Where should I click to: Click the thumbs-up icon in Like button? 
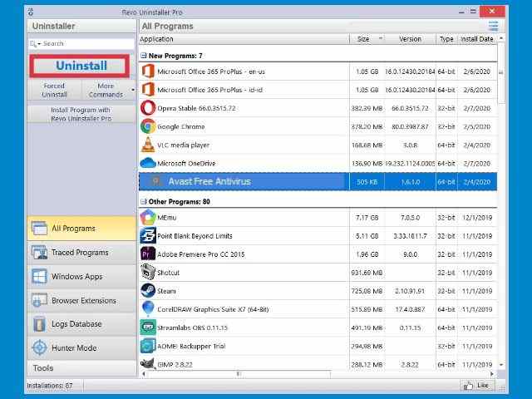pos(468,386)
